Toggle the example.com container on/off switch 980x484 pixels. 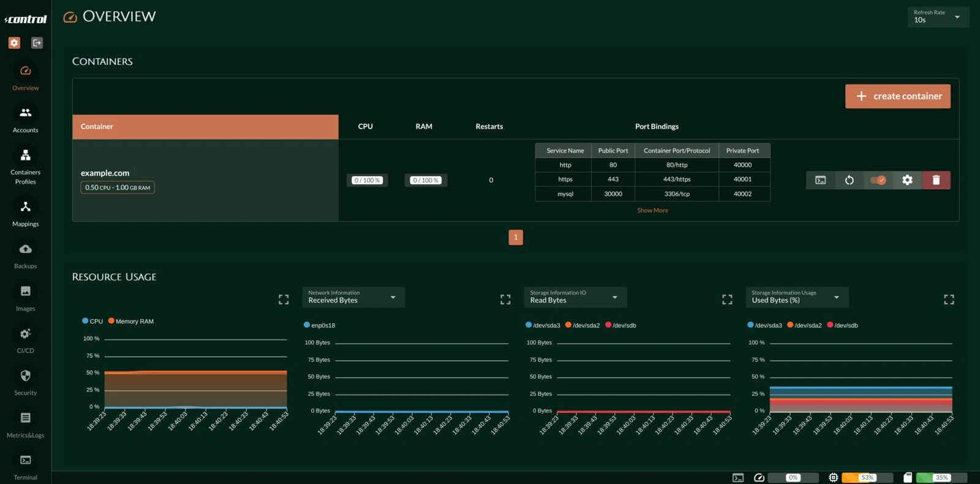[x=878, y=180]
